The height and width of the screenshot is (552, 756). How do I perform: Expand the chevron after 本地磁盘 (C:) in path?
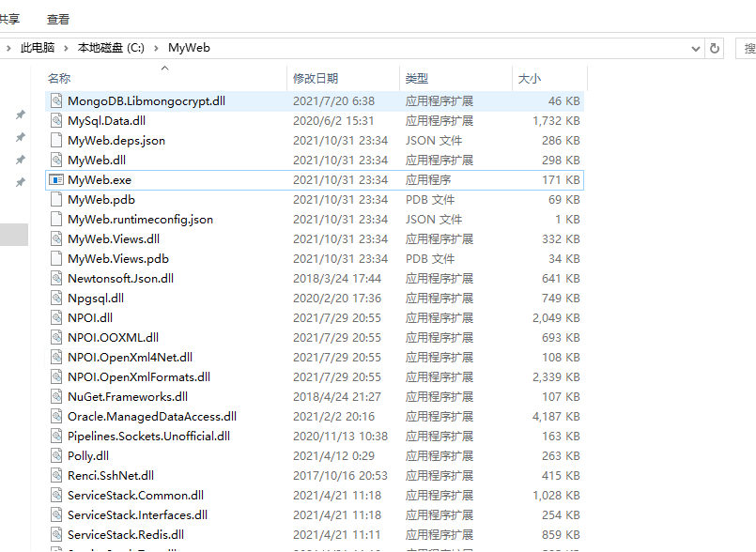(x=156, y=48)
